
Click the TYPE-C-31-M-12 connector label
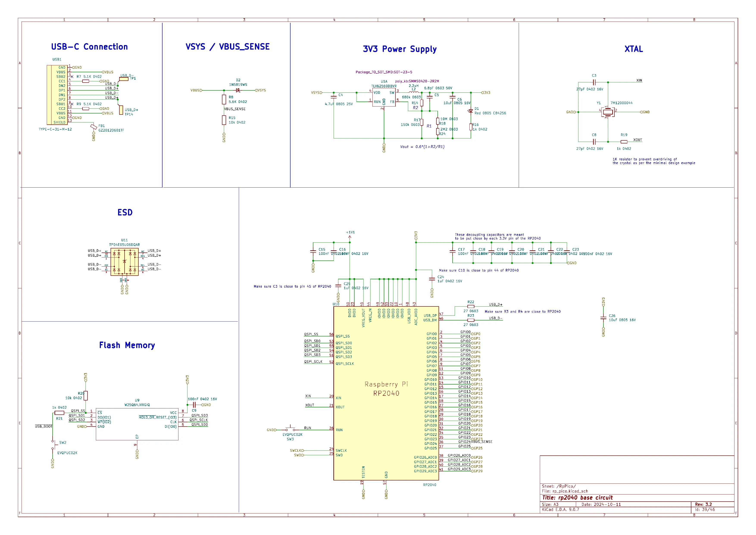point(55,129)
